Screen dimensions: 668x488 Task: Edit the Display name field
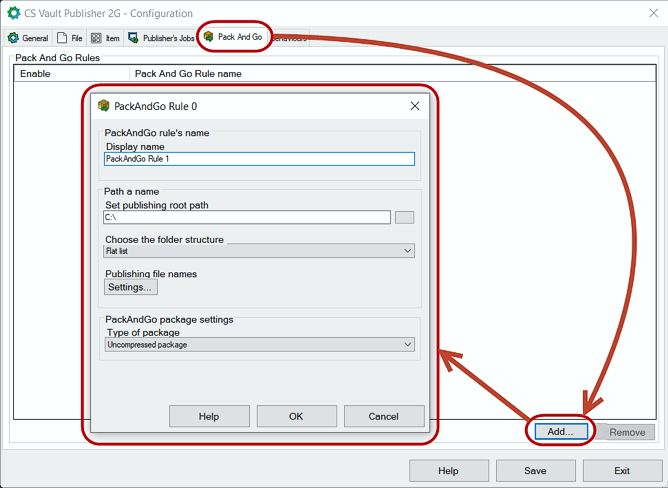(x=259, y=159)
